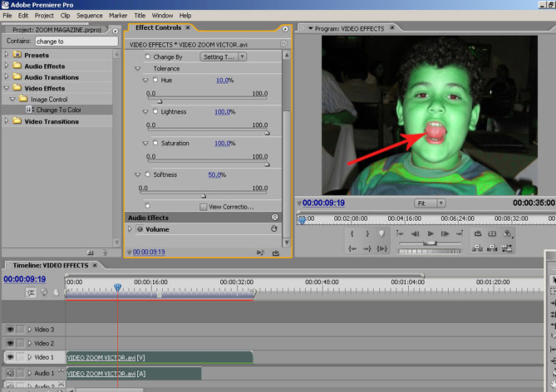Open the Sequence menu
The width and height of the screenshot is (556, 392).
(x=89, y=15)
